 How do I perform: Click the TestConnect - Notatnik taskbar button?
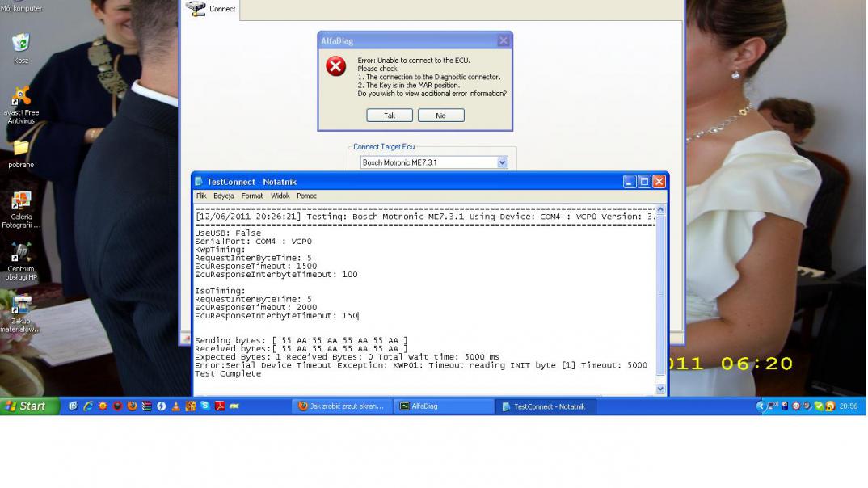click(545, 406)
